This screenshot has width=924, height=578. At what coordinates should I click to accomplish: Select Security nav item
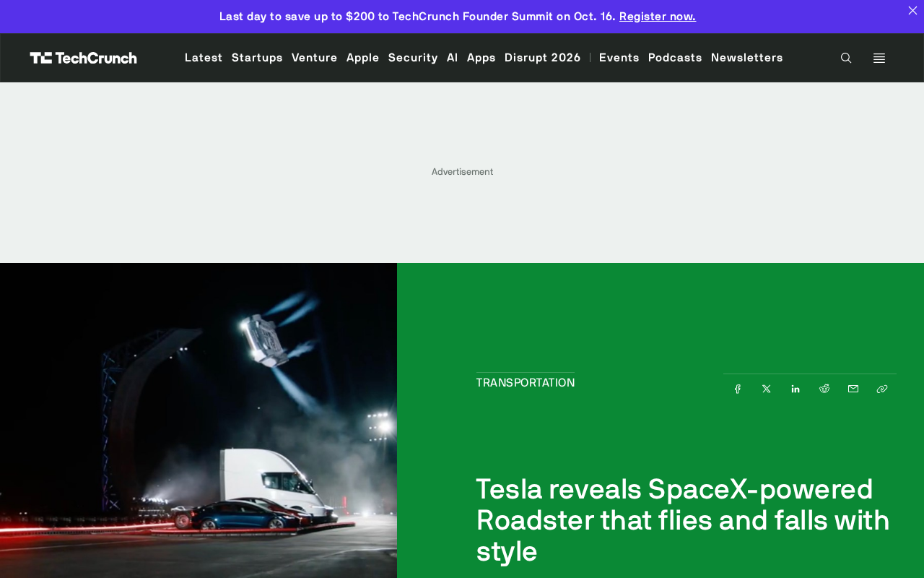coord(413,58)
